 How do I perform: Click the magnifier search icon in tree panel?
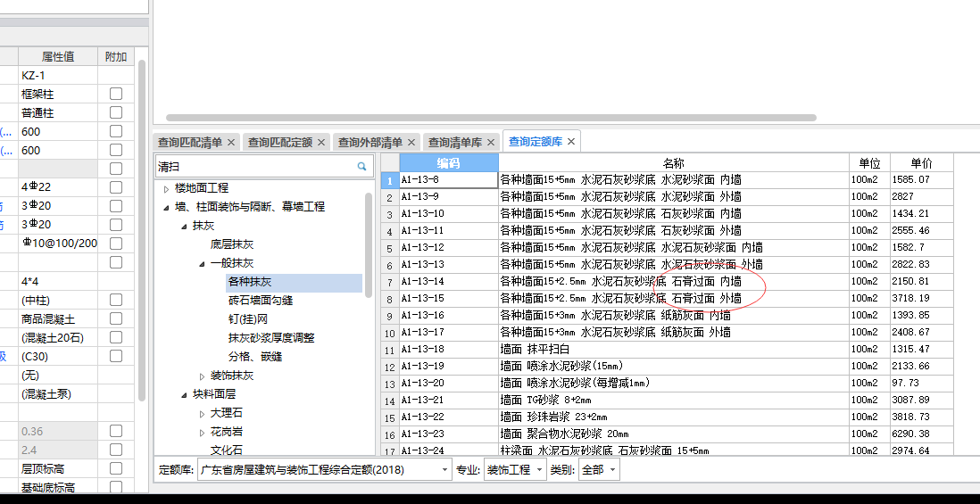tap(361, 166)
